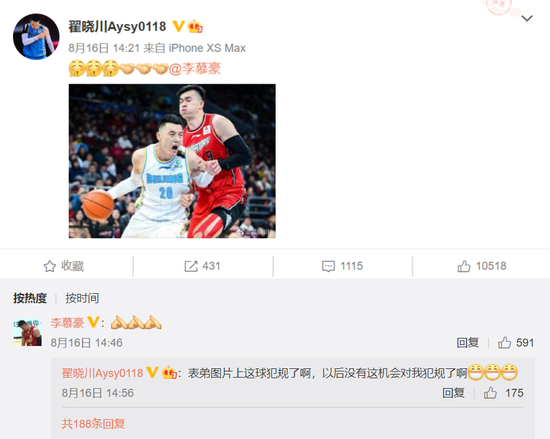This screenshot has width=550, height=439.
Task: Sort comments by 按时间
Action: pos(82,298)
